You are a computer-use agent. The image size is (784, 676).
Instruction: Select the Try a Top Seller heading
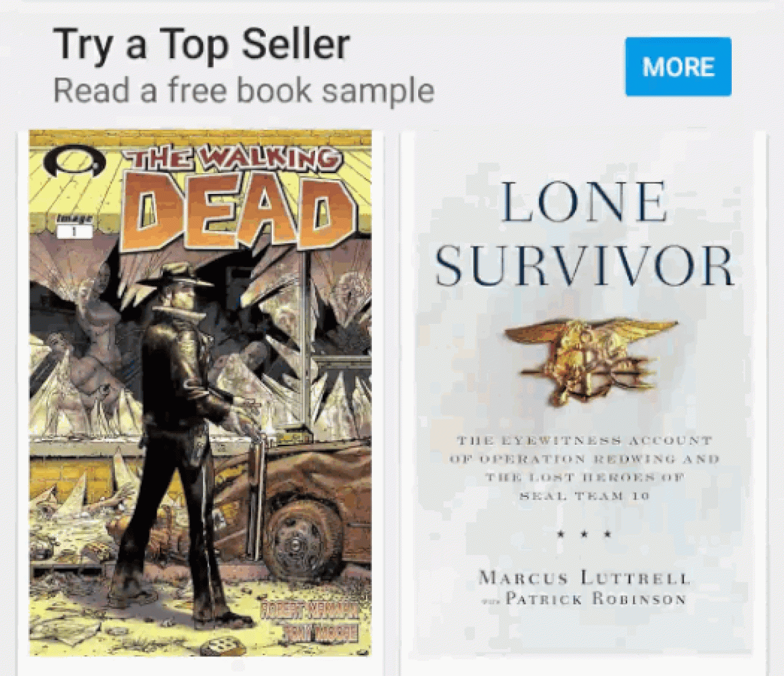point(201,44)
